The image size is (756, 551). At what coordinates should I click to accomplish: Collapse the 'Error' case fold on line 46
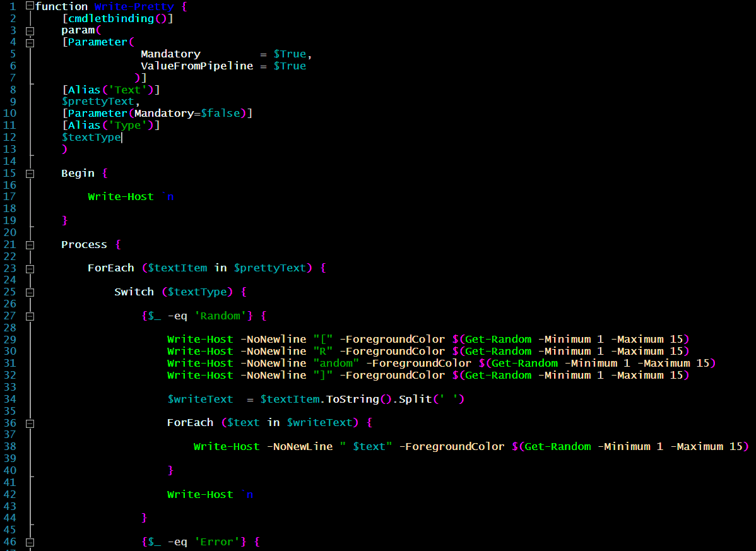(x=29, y=542)
